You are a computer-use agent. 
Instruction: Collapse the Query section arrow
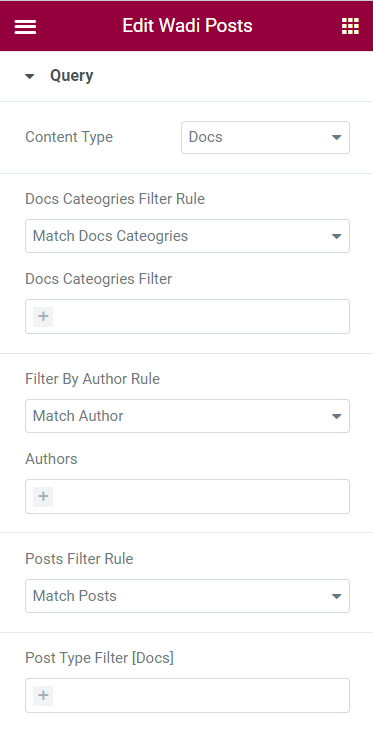click(x=30, y=76)
